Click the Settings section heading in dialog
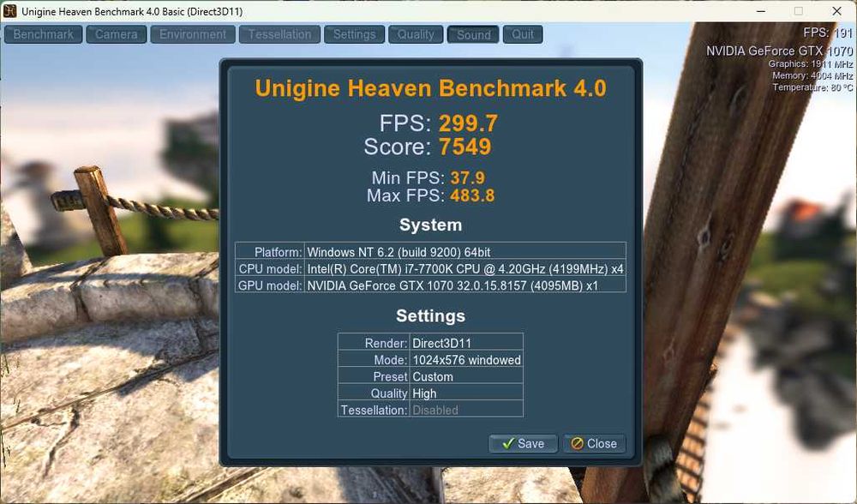857x504 pixels. click(431, 316)
